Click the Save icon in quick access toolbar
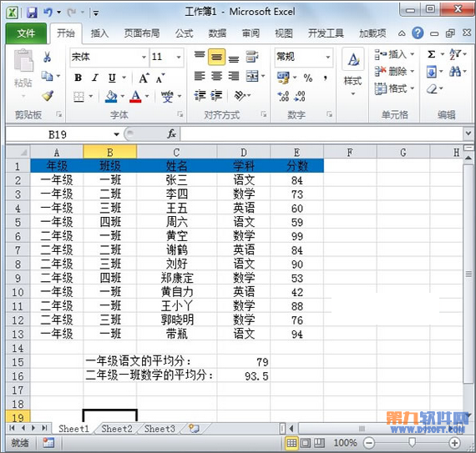476x453 pixels. click(33, 13)
